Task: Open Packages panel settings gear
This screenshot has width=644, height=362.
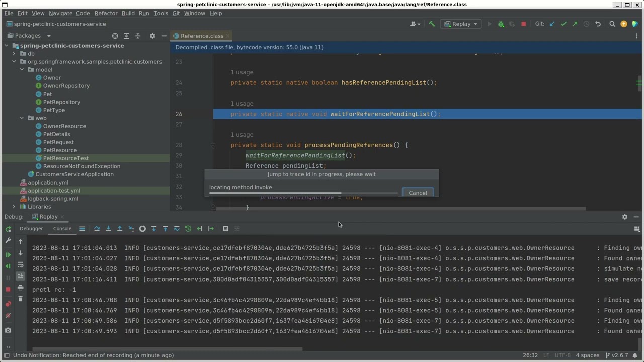Action: tap(152, 36)
